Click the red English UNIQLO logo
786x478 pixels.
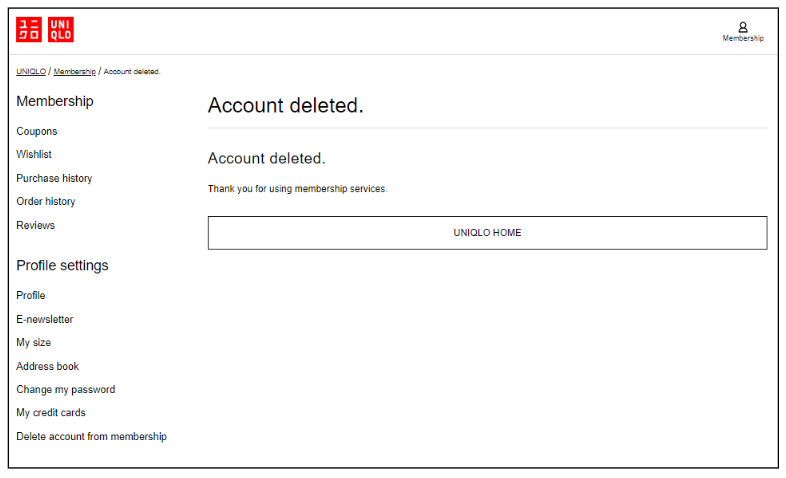(60, 30)
